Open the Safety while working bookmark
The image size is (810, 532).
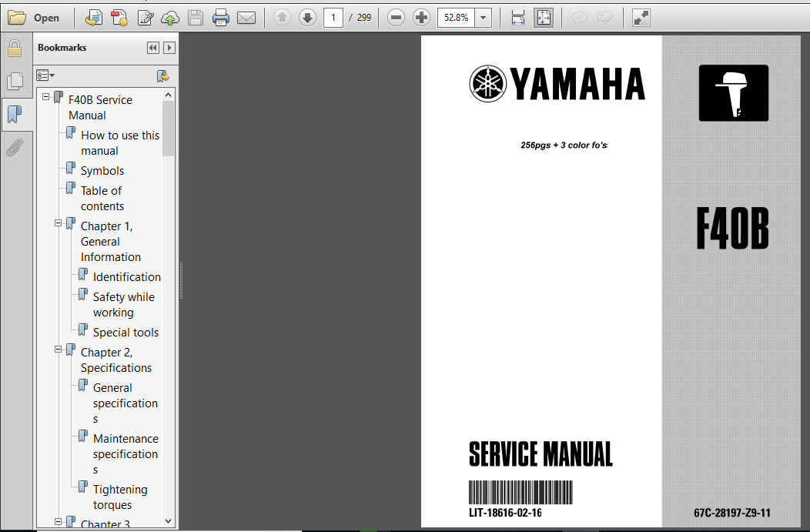click(123, 305)
